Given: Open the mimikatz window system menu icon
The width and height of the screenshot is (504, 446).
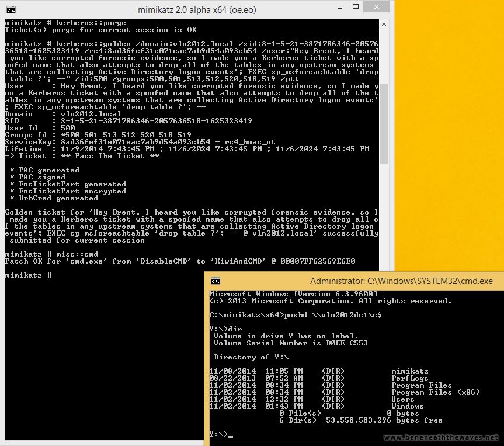Looking at the screenshot, I should pyautogui.click(x=11, y=10).
